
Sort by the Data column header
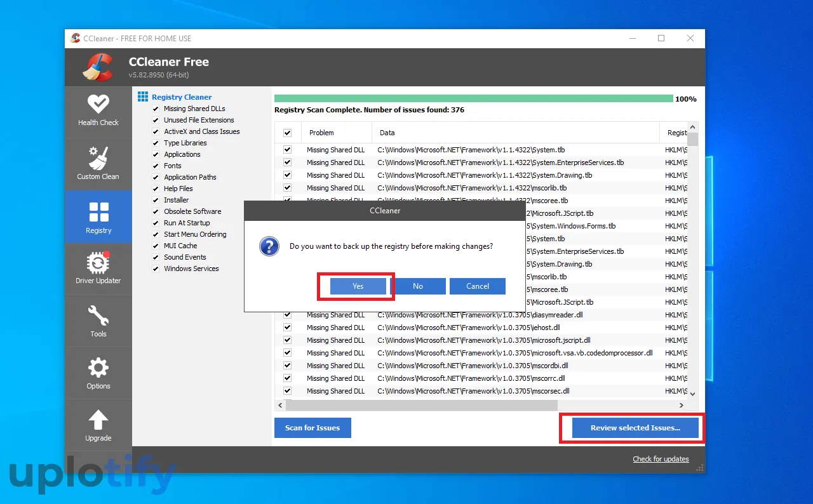(516, 133)
